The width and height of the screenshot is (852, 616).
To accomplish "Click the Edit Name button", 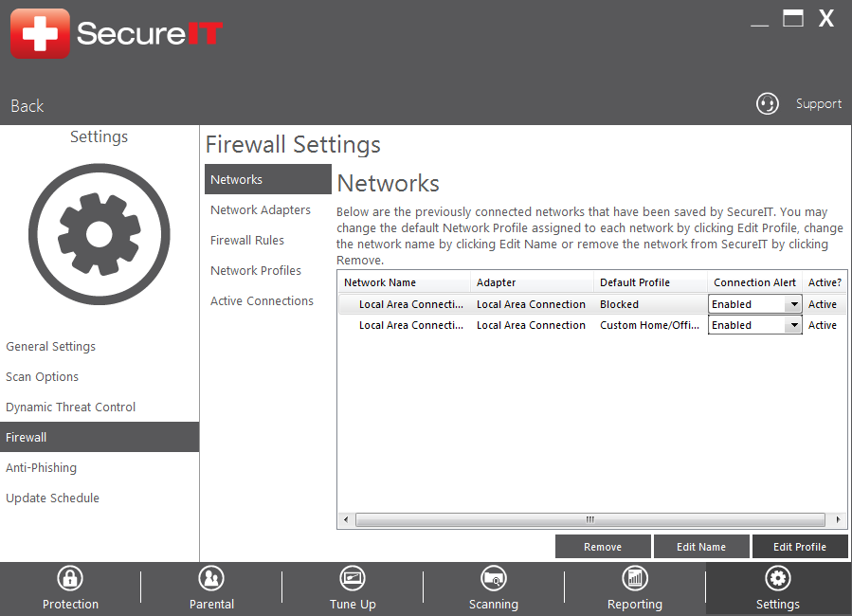I will pyautogui.click(x=701, y=547).
